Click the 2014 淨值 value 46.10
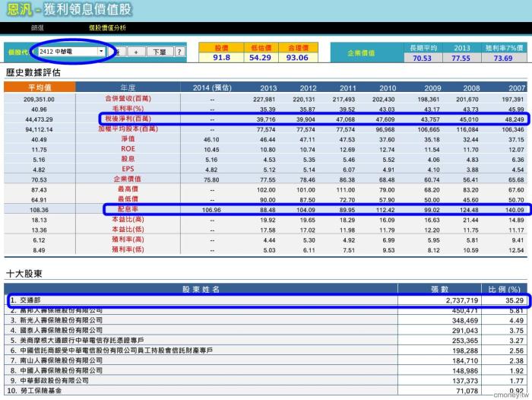 pos(211,140)
